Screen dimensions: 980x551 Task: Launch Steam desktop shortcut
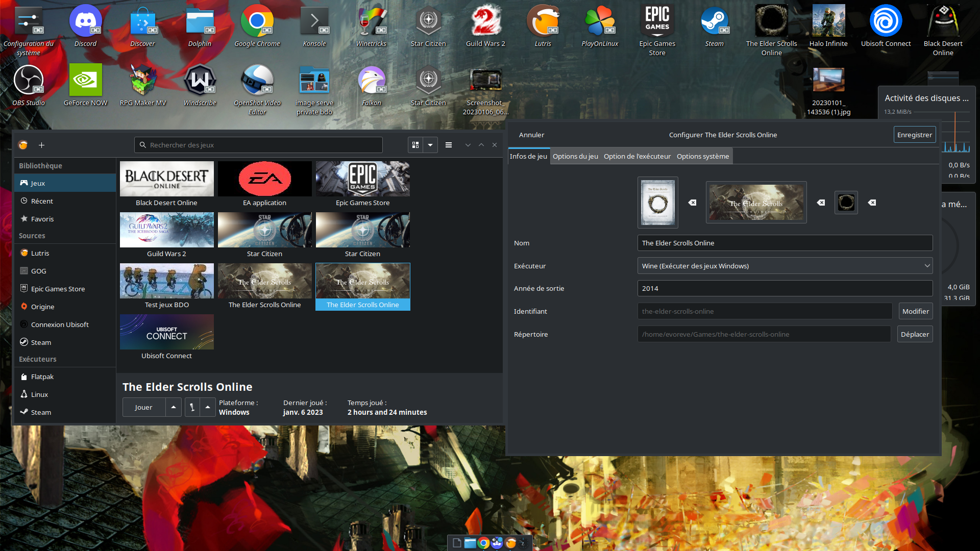point(714,26)
